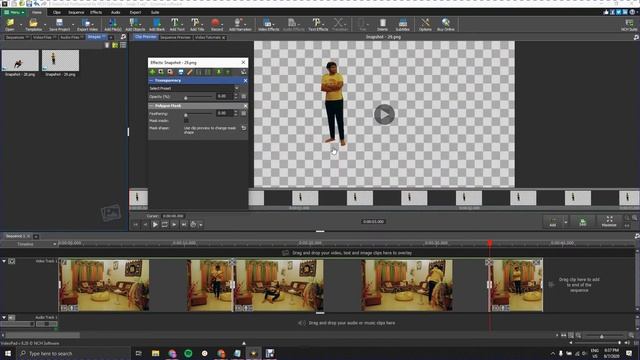640x360 pixels.
Task: Open the Text Effects toolbar icon
Action: [x=318, y=24]
